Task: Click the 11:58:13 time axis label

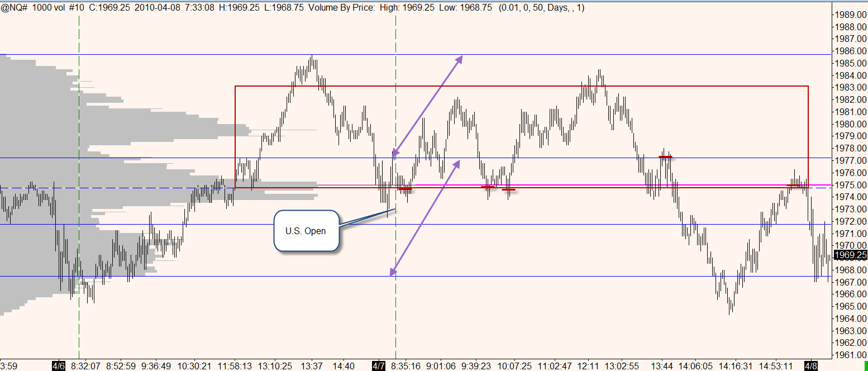Action: pos(234,367)
